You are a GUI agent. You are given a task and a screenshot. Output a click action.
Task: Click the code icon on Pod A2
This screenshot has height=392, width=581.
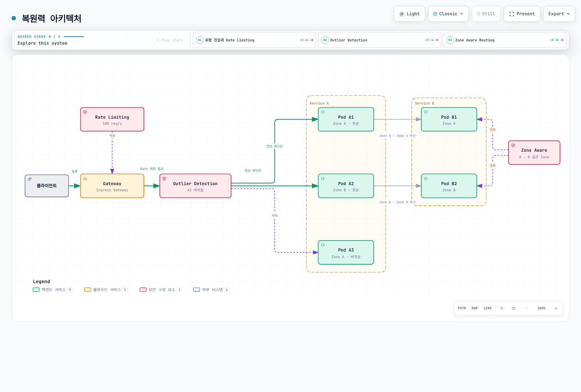point(323,179)
